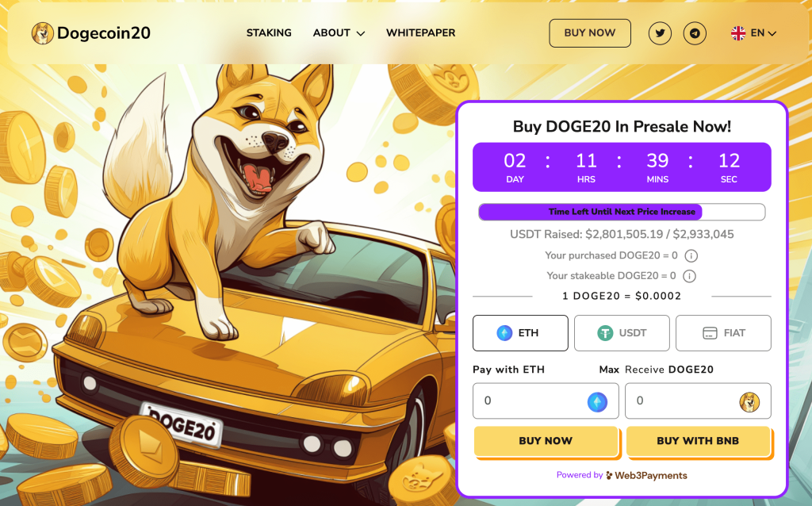Click info icon beside stakeable DOGE20
Screen dimensions: 812x506
[x=689, y=276]
